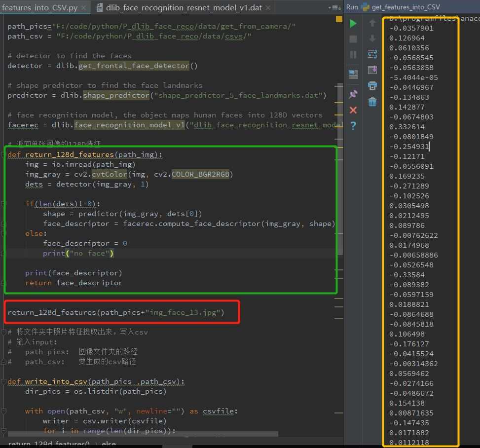Screen dimensions: 480x448
Task: Click get_frontal_face_detector in detector line
Action: [134, 66]
